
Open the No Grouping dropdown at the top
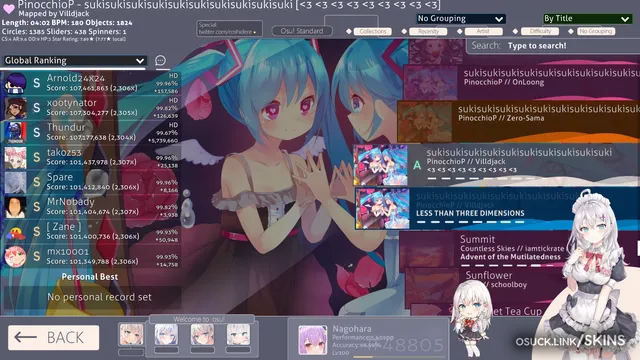(461, 19)
